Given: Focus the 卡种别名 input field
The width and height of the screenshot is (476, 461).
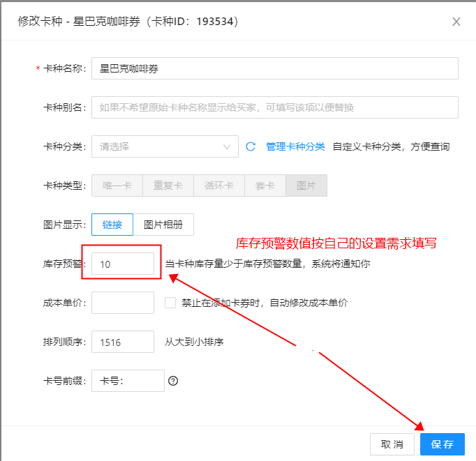Looking at the screenshot, I should click(275, 107).
